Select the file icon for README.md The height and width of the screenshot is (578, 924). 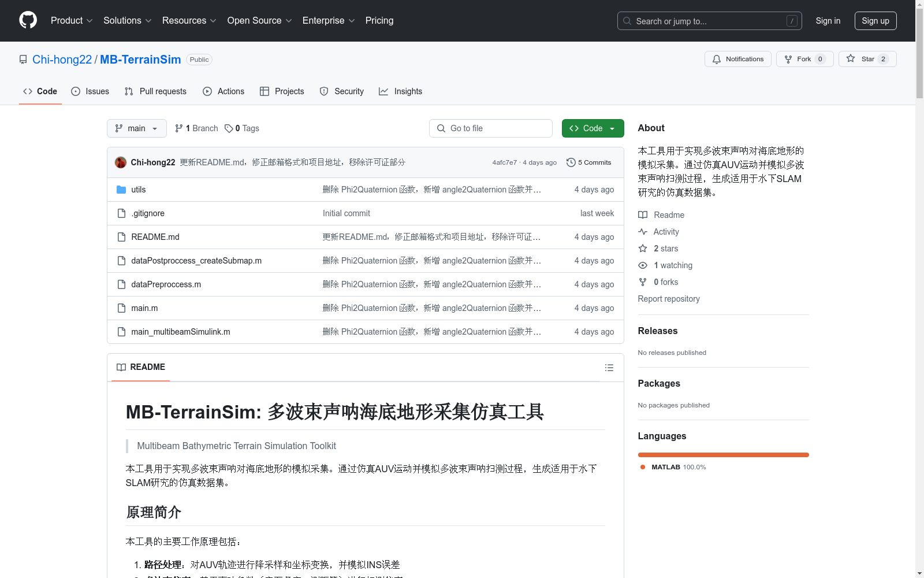point(121,237)
